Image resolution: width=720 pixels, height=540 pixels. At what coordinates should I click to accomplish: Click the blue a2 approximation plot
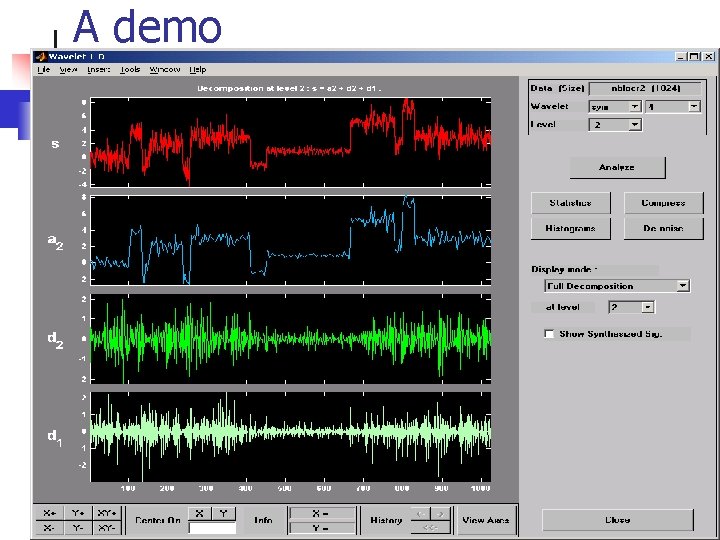[x=291, y=240]
